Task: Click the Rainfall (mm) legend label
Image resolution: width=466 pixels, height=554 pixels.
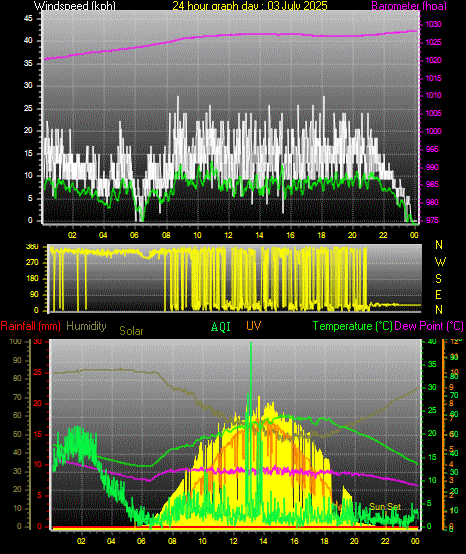Action: [30, 326]
